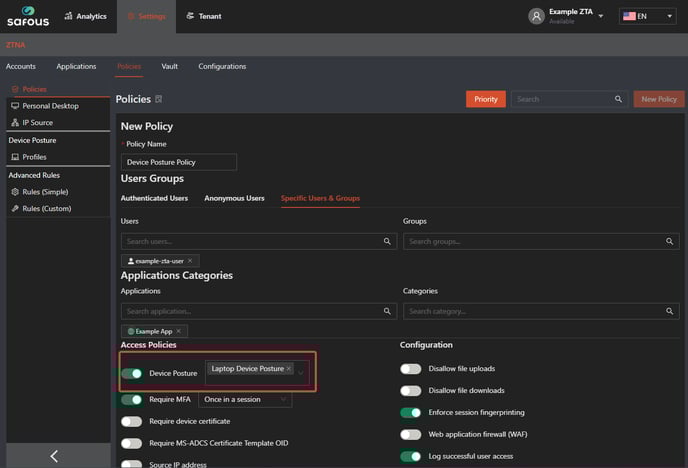Click the Search groups magnifier icon
This screenshot has height=468, width=688.
click(670, 241)
